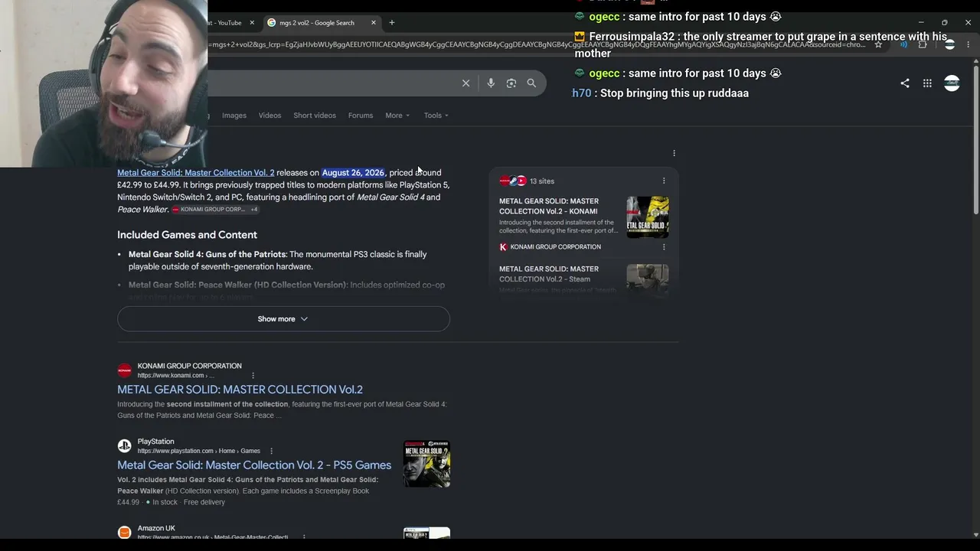
Task: Open options for the 13 sites panel
Action: 664,181
